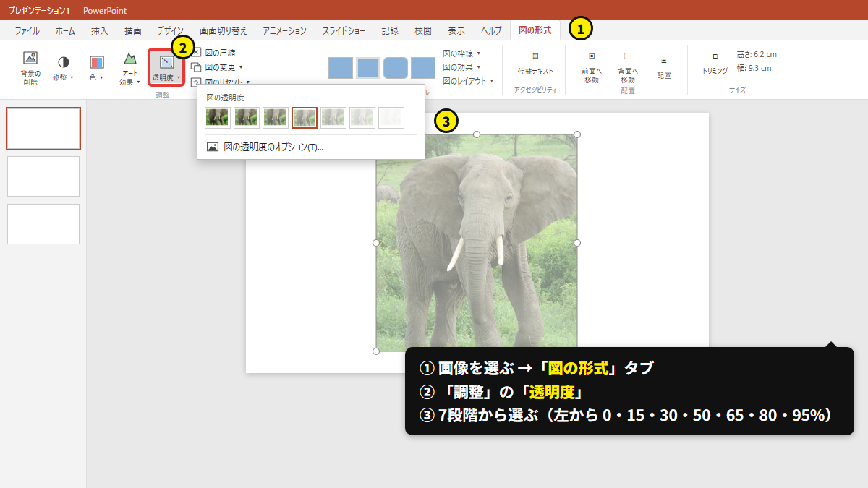This screenshot has width=868, height=488.
Task: Expand the 図のレイアウト dropdown
Action: tap(468, 81)
